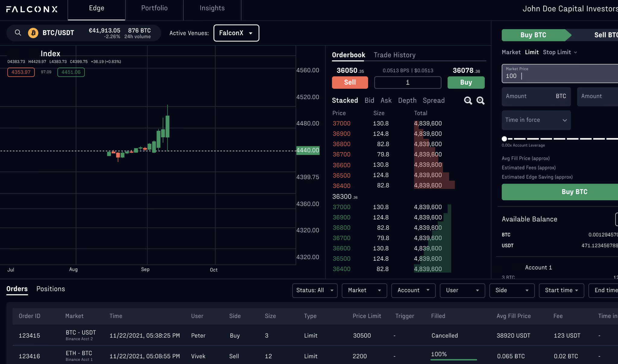Click the orderbook quantity input showing 1

(408, 82)
